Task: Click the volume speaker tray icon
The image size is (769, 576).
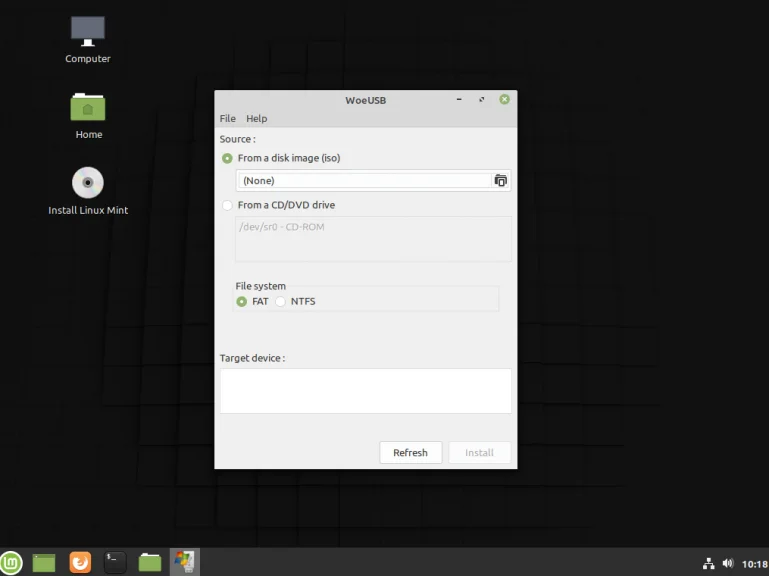Action: pyautogui.click(x=728, y=563)
